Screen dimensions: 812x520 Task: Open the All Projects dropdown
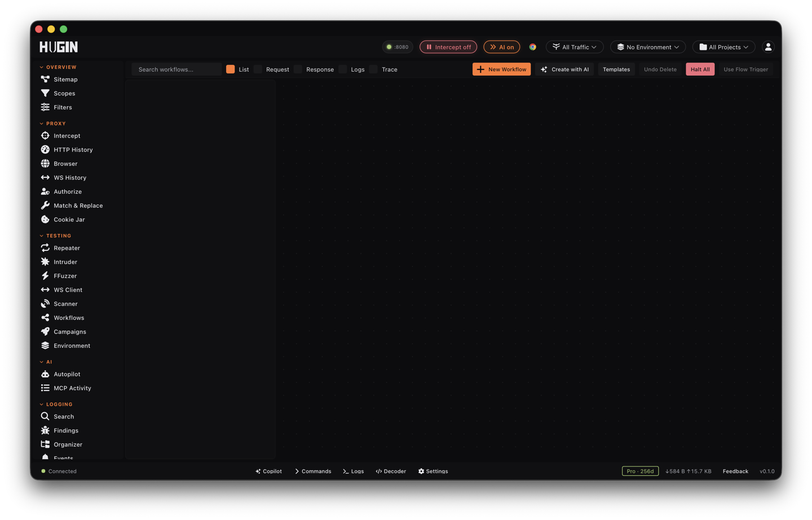724,47
